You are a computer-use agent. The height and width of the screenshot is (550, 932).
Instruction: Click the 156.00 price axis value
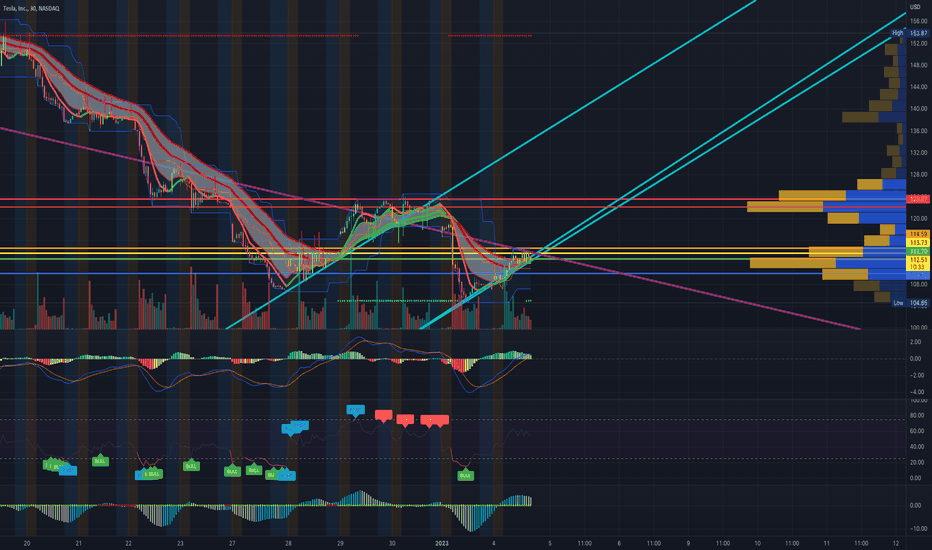(918, 21)
